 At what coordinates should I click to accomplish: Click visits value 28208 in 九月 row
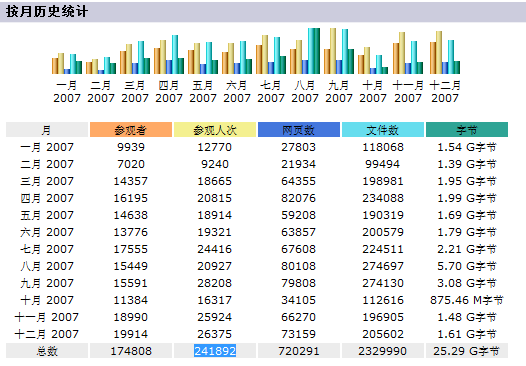click(215, 283)
